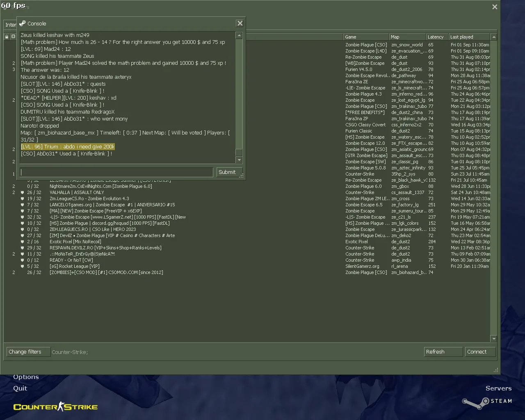
Task: Click map cell zm_snow_world
Action: [x=407, y=45]
